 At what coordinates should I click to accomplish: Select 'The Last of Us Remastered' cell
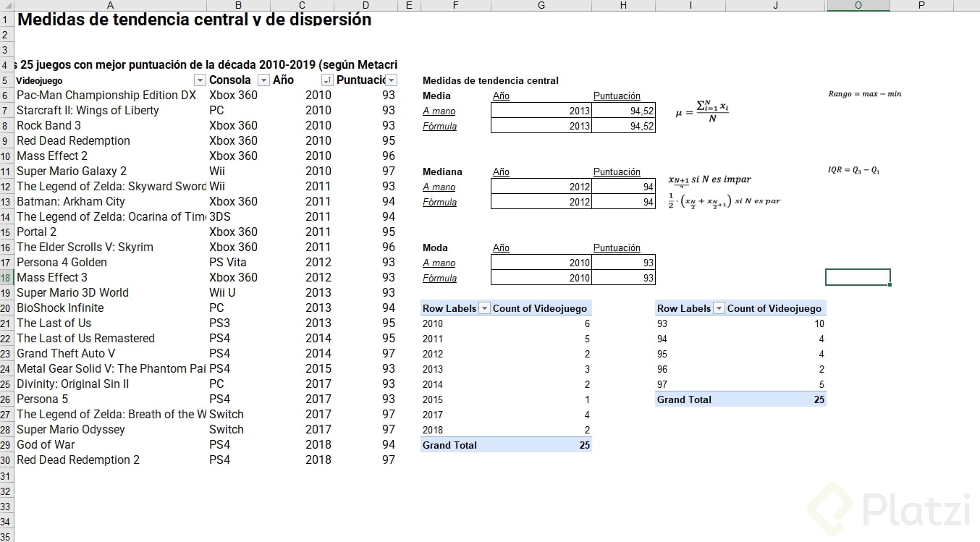[109, 338]
